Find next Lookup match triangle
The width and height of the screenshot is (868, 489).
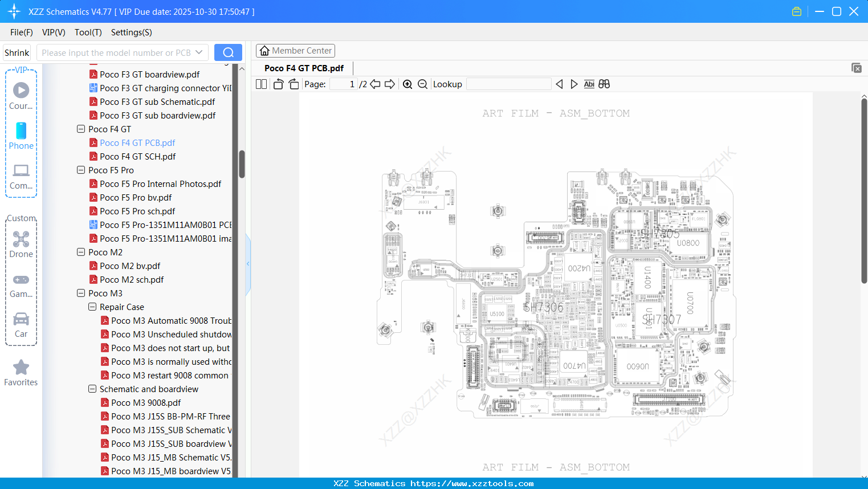point(574,84)
